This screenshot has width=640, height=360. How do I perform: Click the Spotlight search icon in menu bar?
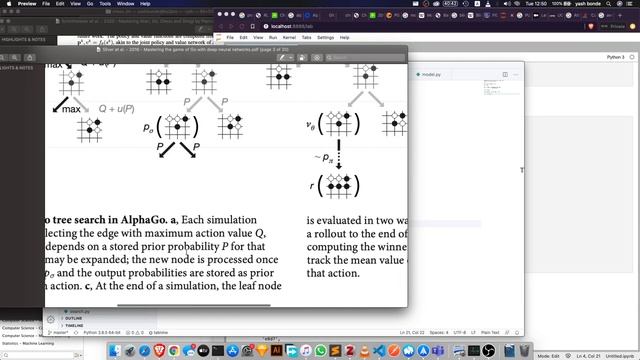[609, 4]
